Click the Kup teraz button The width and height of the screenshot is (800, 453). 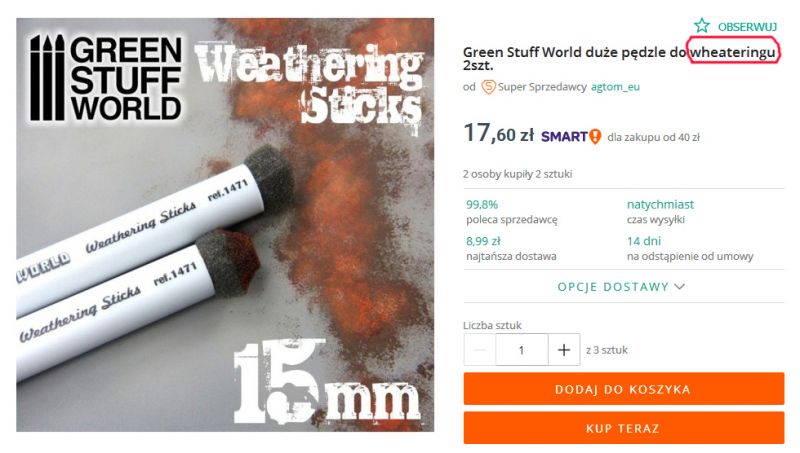[623, 429]
